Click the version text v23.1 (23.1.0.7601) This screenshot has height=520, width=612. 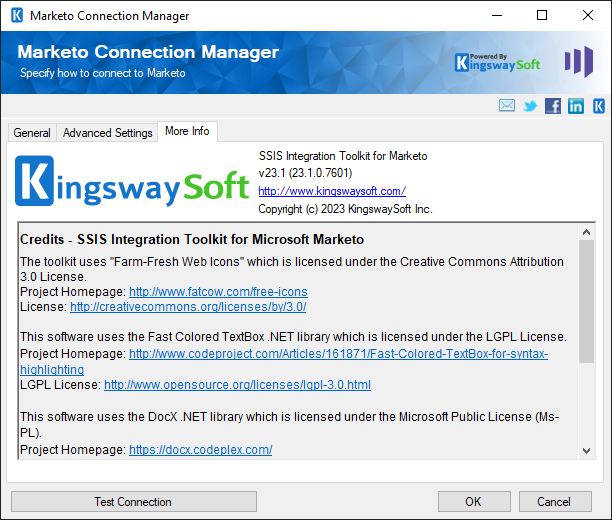[x=306, y=173]
